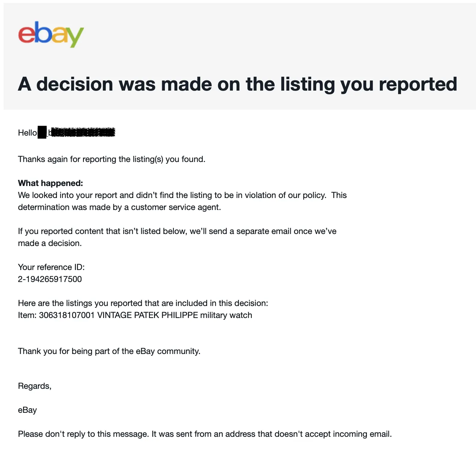
Task: Click the "This" word ending the first paragraph line
Action: (339, 195)
